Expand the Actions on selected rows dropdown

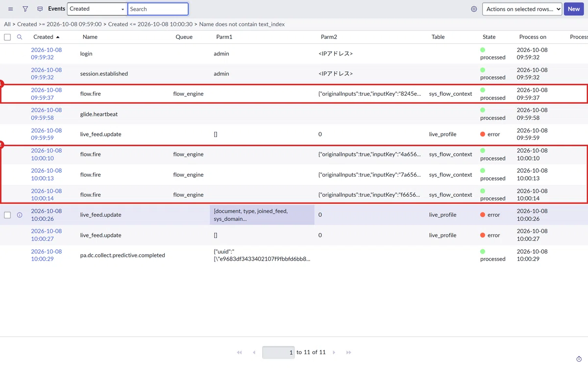pos(522,9)
